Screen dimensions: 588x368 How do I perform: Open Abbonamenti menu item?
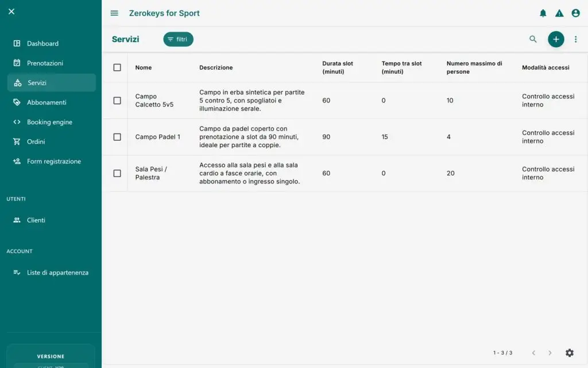(51, 102)
